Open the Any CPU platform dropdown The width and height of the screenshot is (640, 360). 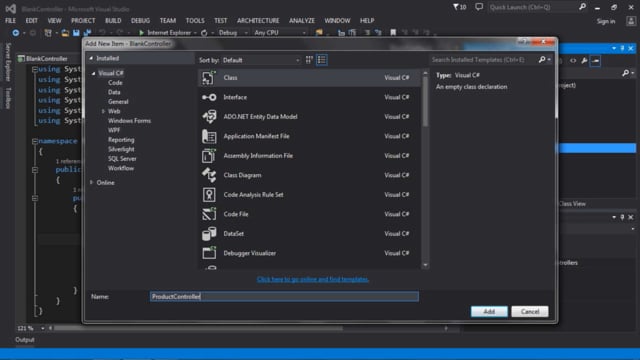(280, 33)
